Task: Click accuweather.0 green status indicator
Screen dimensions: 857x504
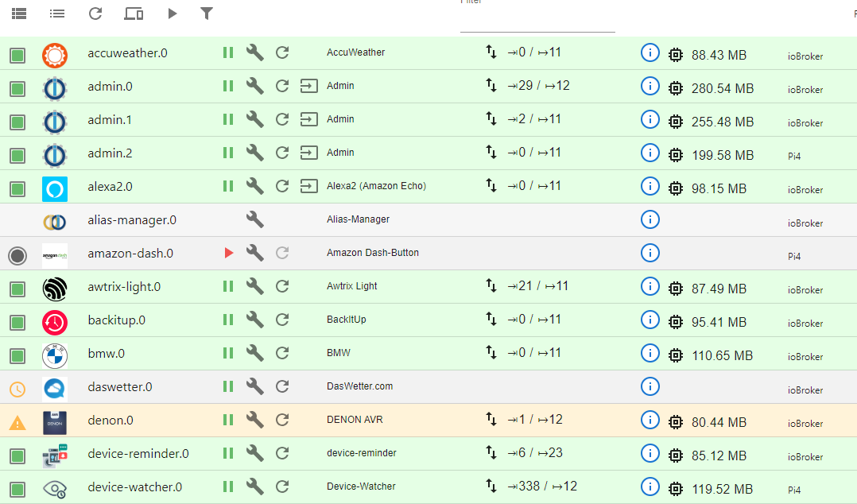Action: pyautogui.click(x=17, y=55)
